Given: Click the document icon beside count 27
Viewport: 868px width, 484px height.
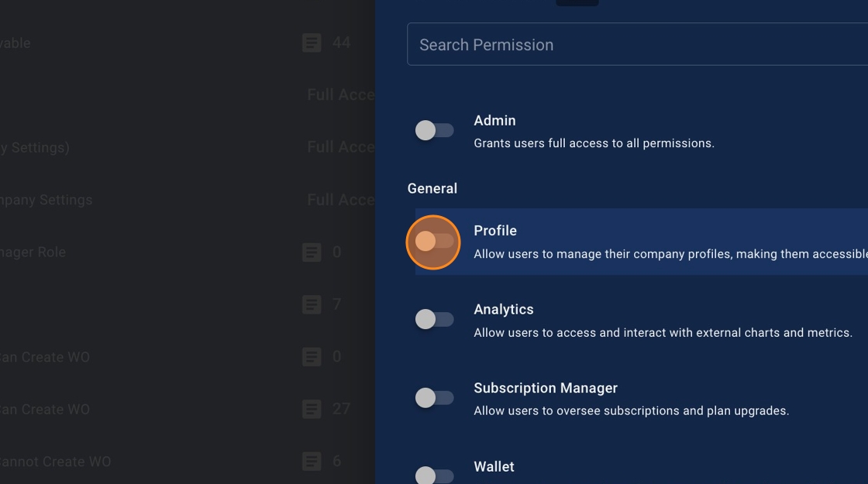Looking at the screenshot, I should (312, 409).
